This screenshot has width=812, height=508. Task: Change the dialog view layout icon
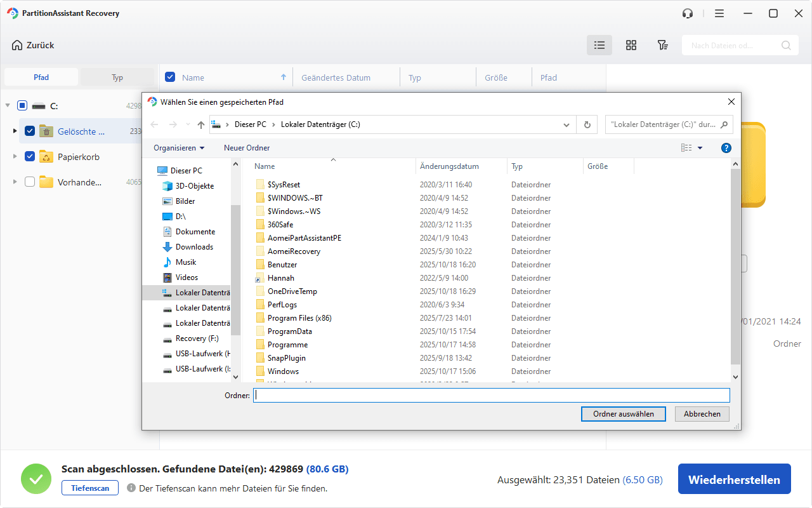686,148
